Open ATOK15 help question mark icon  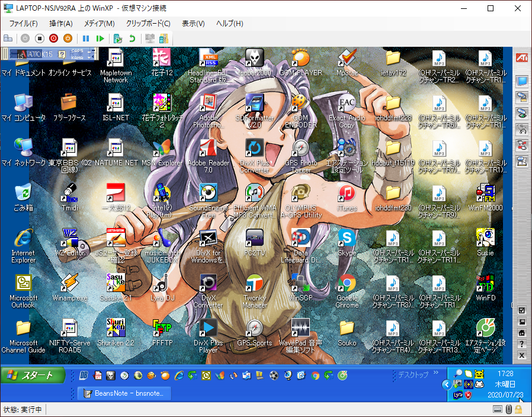tap(62, 54)
